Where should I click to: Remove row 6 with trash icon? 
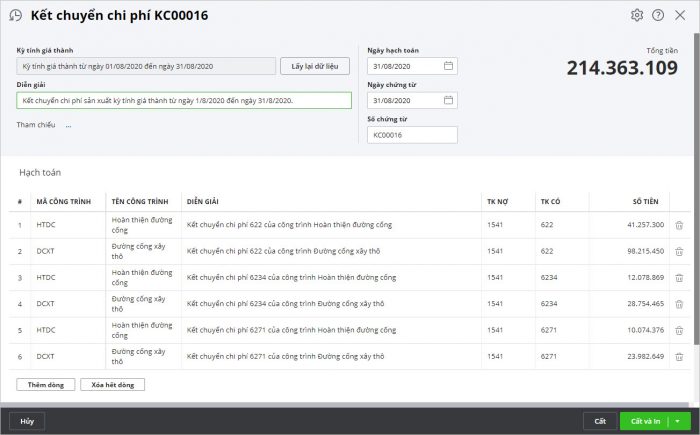click(x=679, y=356)
